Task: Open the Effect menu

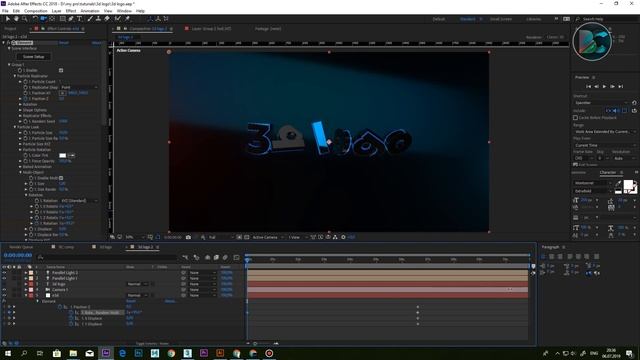Action: click(x=71, y=11)
